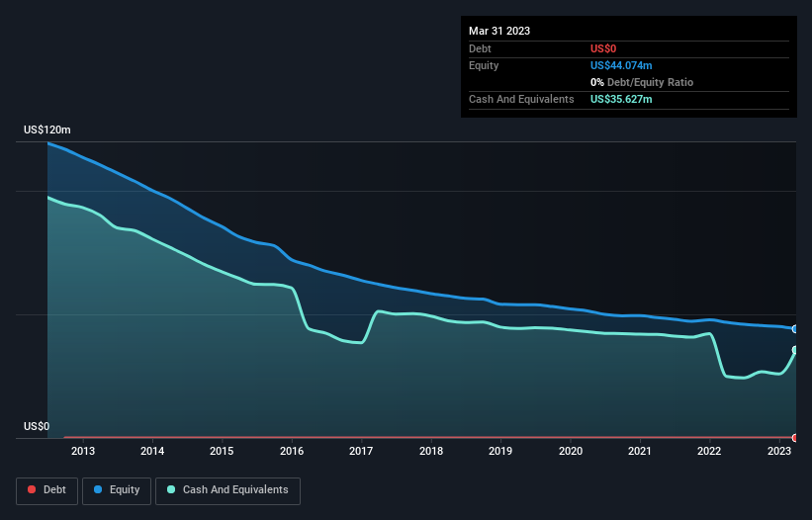Click the US$120m y-axis label
The width and height of the screenshot is (812, 520).
click(x=47, y=130)
